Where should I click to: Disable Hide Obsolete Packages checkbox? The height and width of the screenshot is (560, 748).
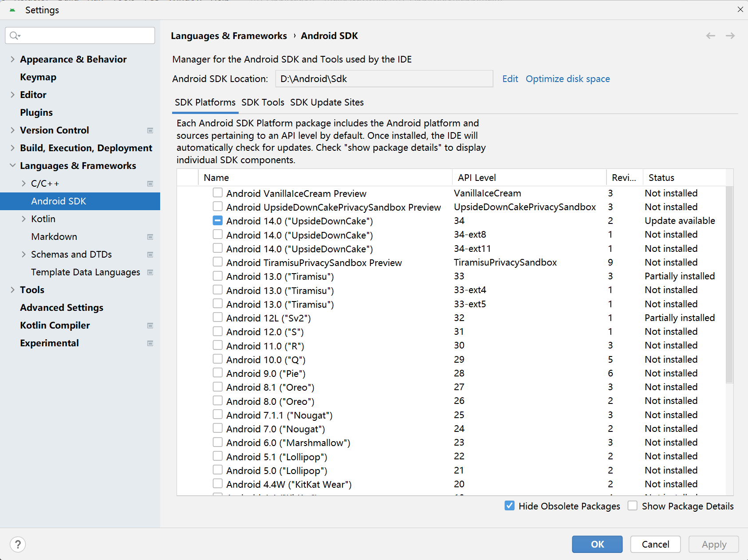pyautogui.click(x=510, y=506)
